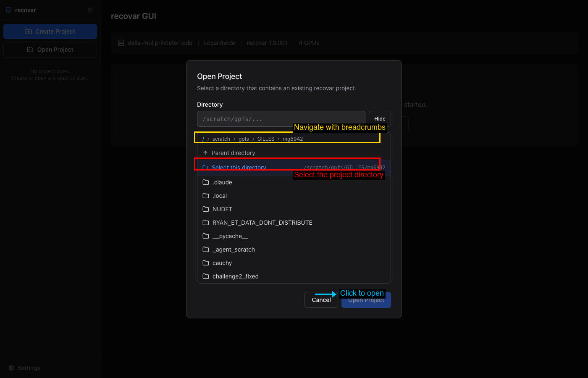Open the _agent_scratch folder
The image size is (588, 378).
[x=294, y=249]
